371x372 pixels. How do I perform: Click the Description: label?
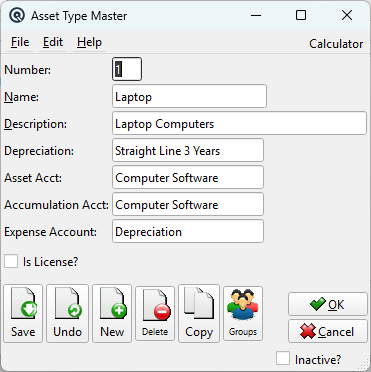point(35,124)
